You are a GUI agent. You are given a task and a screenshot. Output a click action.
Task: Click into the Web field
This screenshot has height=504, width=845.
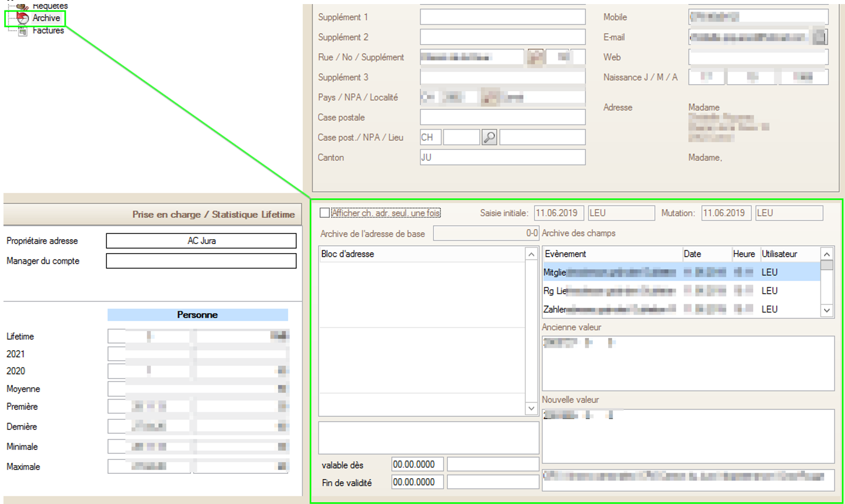click(x=758, y=57)
